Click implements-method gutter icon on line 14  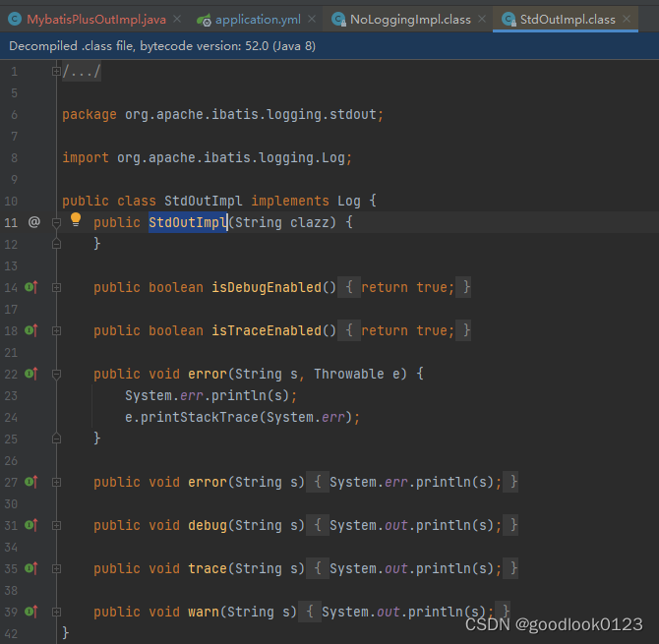click(x=31, y=287)
